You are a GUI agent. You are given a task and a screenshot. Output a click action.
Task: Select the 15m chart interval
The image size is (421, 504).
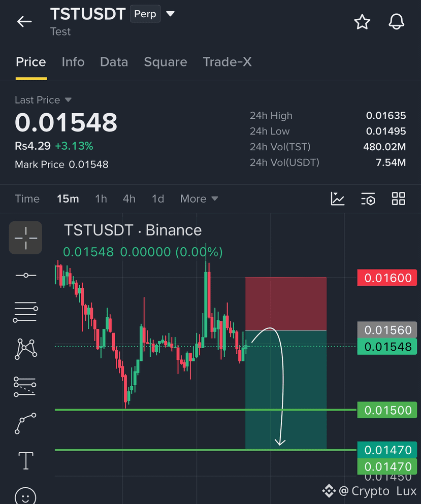[x=68, y=198]
